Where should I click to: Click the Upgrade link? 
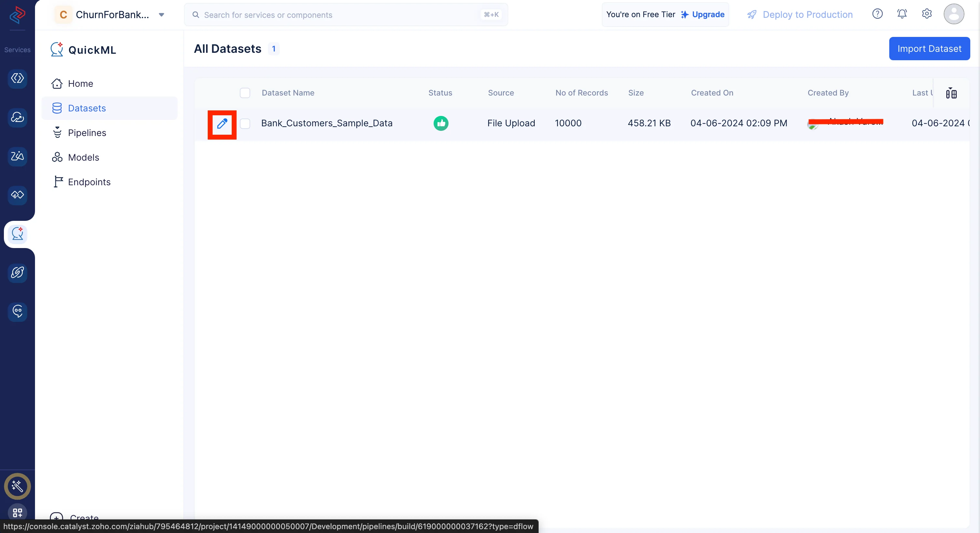click(x=707, y=15)
